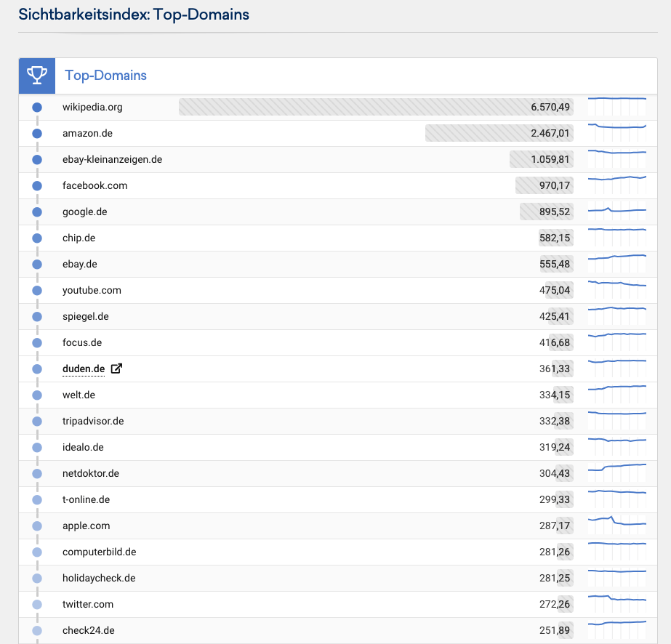Open the wikipedia.org sparkline trend chart
Viewport: 671px width, 644px height.
tap(617, 107)
